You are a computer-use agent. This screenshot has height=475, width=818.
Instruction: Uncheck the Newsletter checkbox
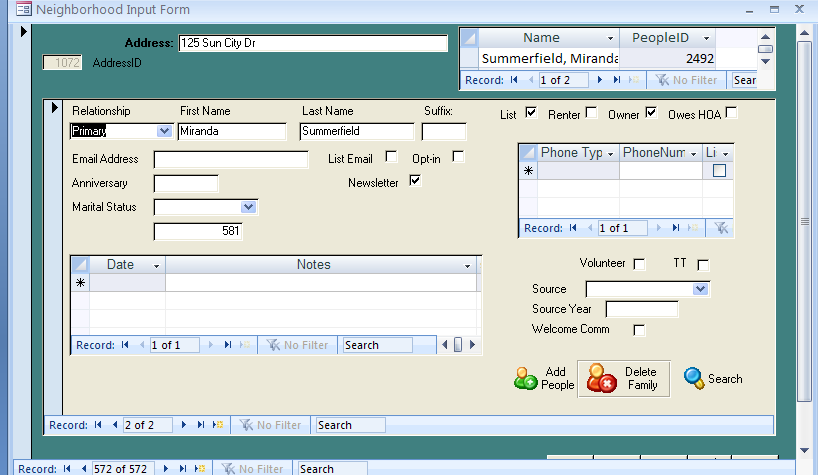click(x=415, y=181)
